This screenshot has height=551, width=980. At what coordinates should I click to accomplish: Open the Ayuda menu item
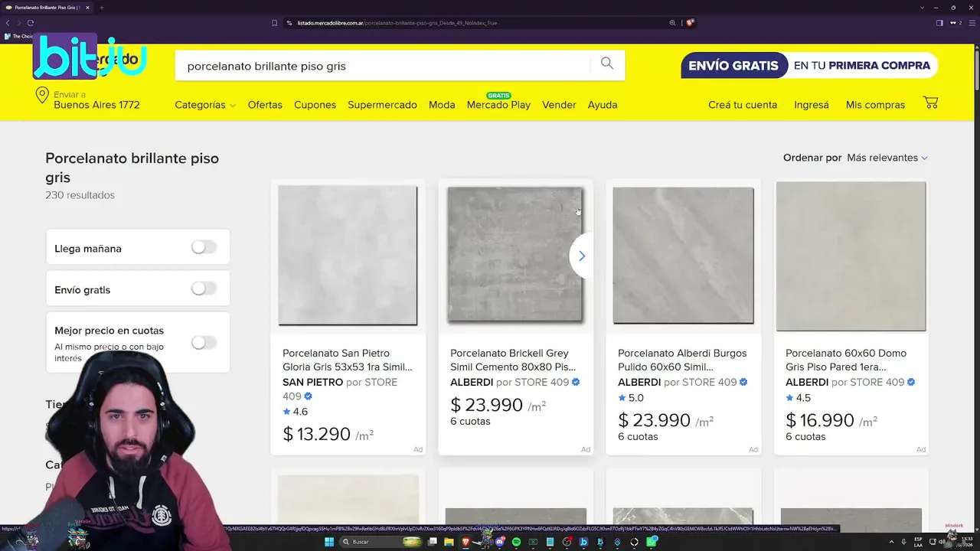pos(603,105)
